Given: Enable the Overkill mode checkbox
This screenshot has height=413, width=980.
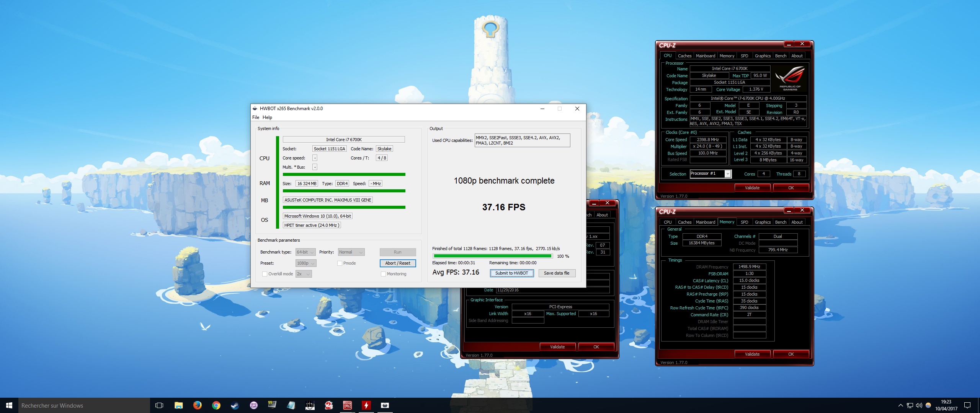Looking at the screenshot, I should coord(265,274).
